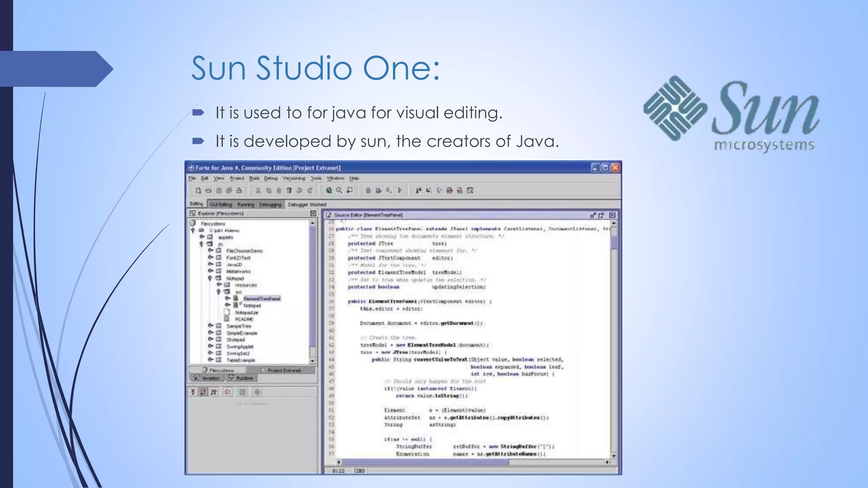The width and height of the screenshot is (868, 488).
Task: Open the Edit menu
Action: (x=204, y=178)
